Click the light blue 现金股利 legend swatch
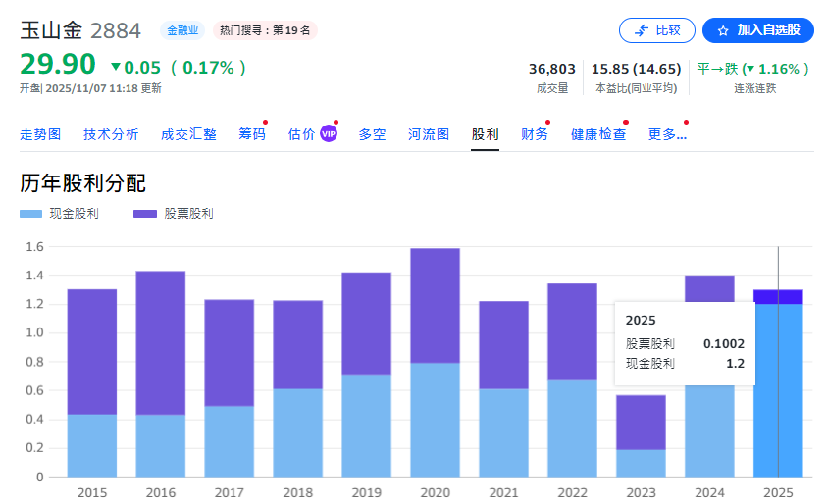Image resolution: width=827 pixels, height=504 pixels. (x=30, y=214)
